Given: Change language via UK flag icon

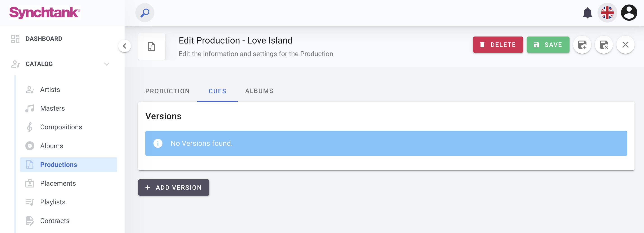Looking at the screenshot, I should click(x=607, y=13).
